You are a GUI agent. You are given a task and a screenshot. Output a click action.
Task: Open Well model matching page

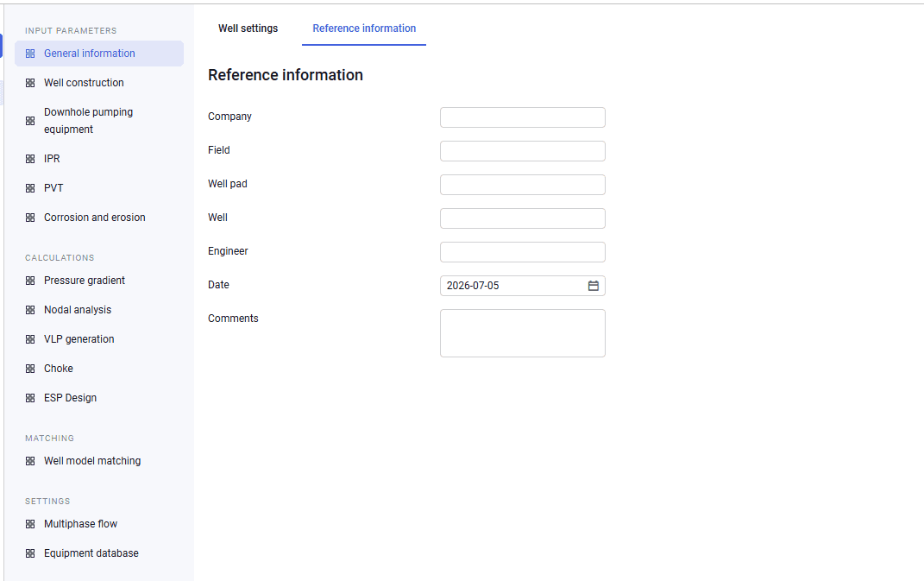coord(99,461)
